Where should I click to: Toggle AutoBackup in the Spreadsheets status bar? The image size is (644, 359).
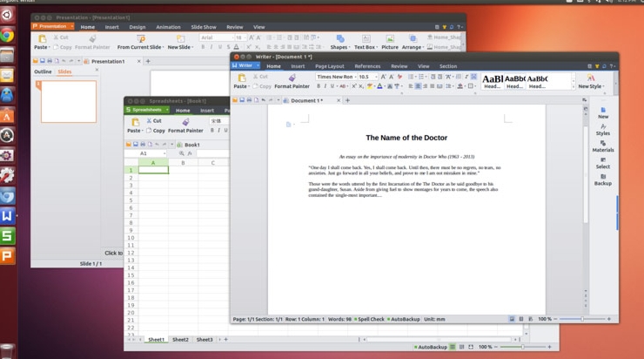[432, 347]
